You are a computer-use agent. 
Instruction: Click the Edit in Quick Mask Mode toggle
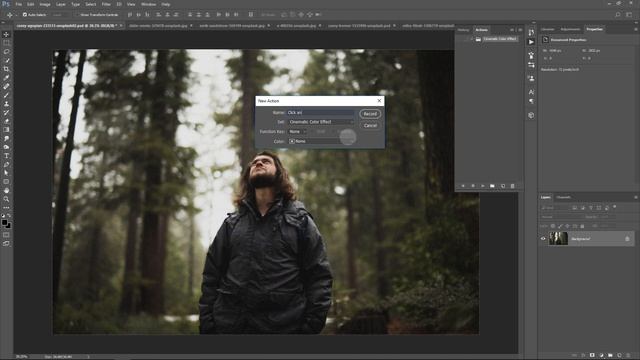click(x=6, y=235)
